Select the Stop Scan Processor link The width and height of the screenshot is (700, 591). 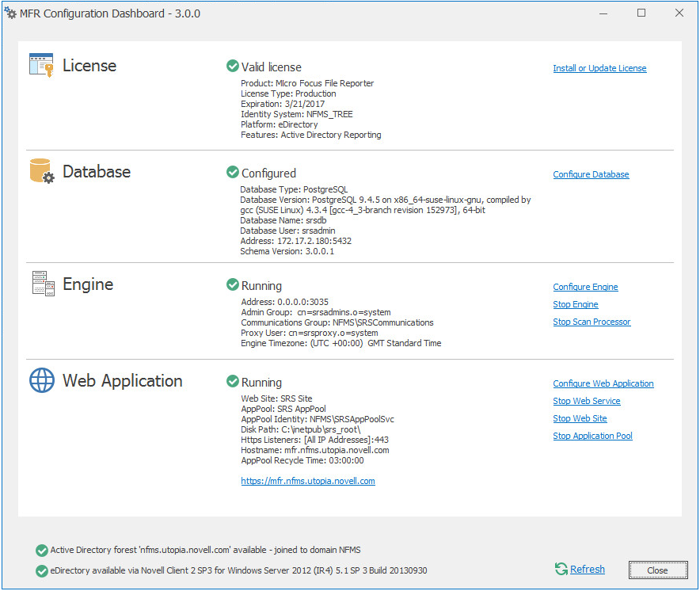[592, 322]
